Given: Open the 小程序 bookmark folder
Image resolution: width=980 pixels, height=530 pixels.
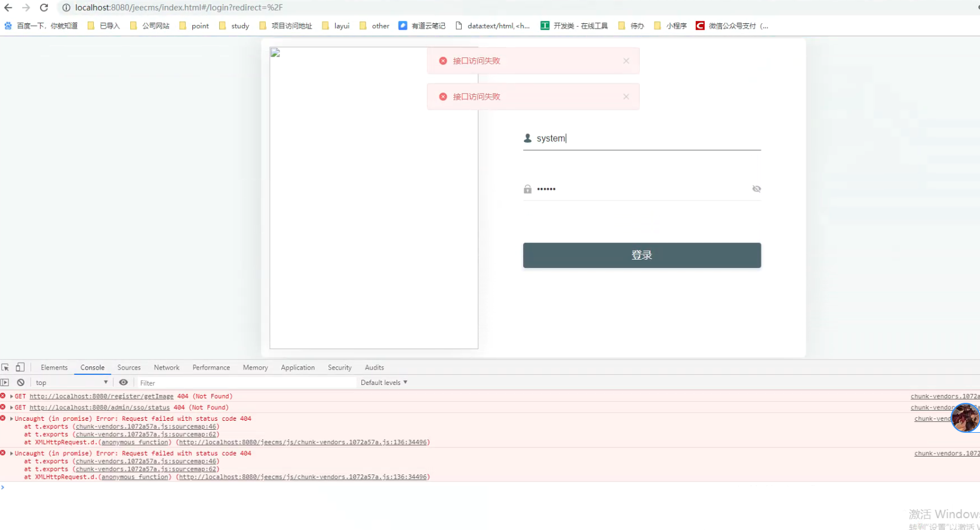Looking at the screenshot, I should 670,26.
